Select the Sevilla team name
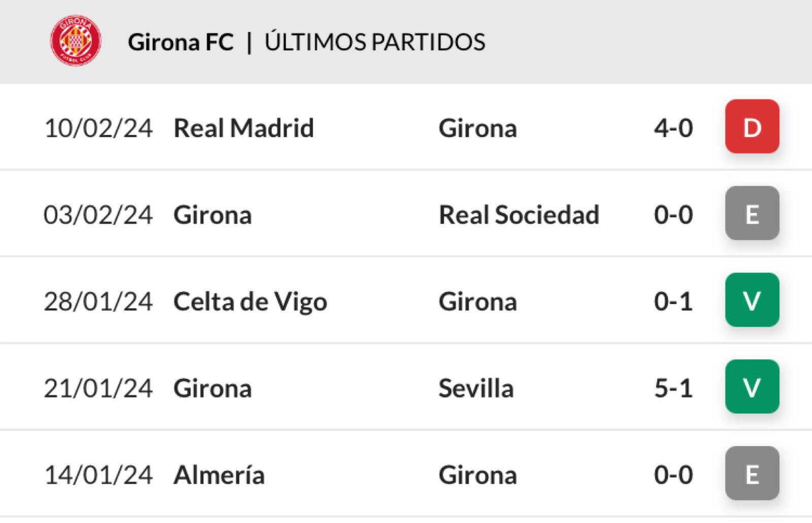The width and height of the screenshot is (812, 523). pos(476,388)
